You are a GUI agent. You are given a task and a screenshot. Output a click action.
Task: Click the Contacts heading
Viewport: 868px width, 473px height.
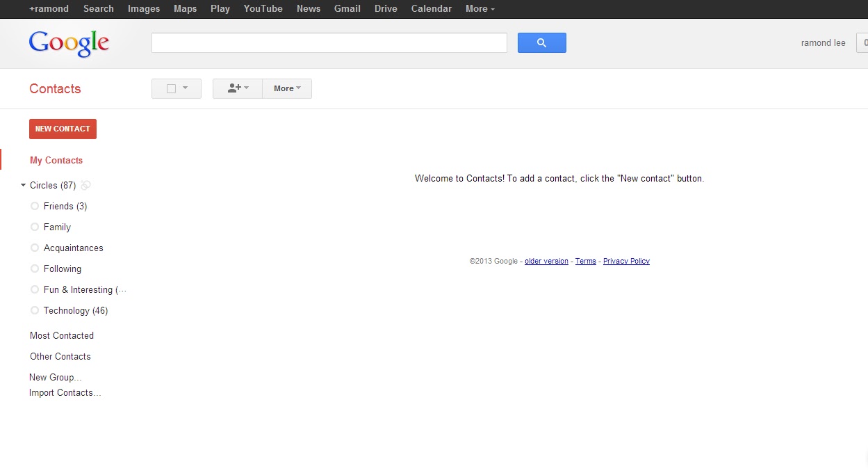click(x=55, y=89)
